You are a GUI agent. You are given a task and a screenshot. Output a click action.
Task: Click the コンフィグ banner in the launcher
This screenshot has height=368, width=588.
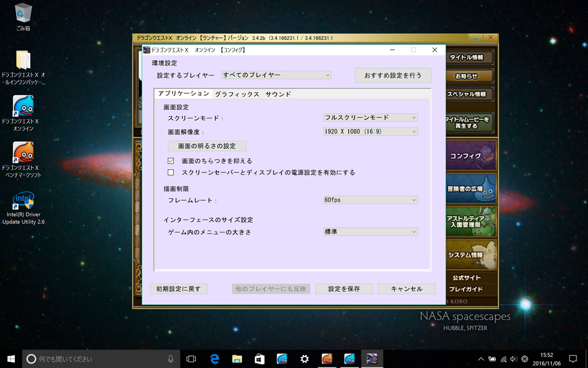(x=471, y=155)
